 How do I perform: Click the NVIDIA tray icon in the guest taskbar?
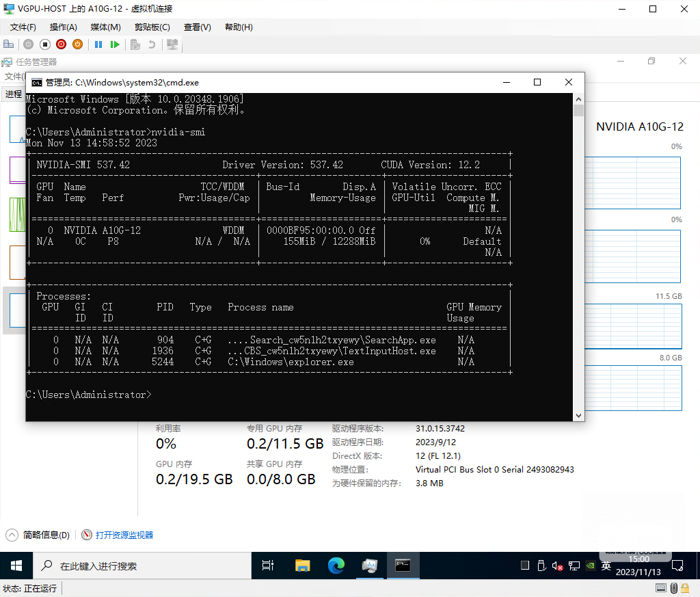point(590,566)
